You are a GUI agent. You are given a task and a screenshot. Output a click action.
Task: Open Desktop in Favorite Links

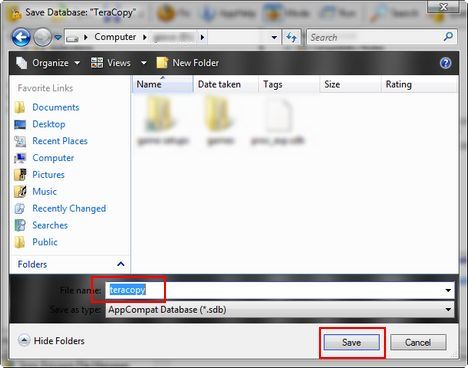pos(49,124)
